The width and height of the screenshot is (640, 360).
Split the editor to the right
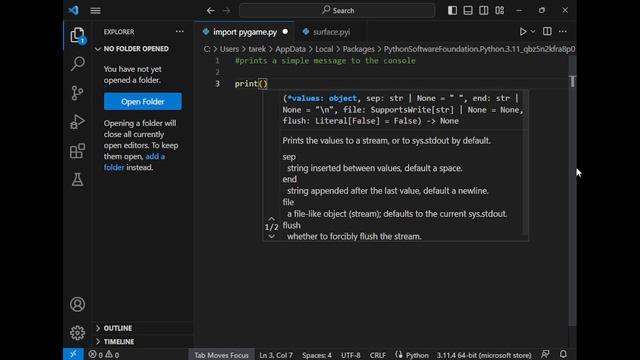pos(547,31)
